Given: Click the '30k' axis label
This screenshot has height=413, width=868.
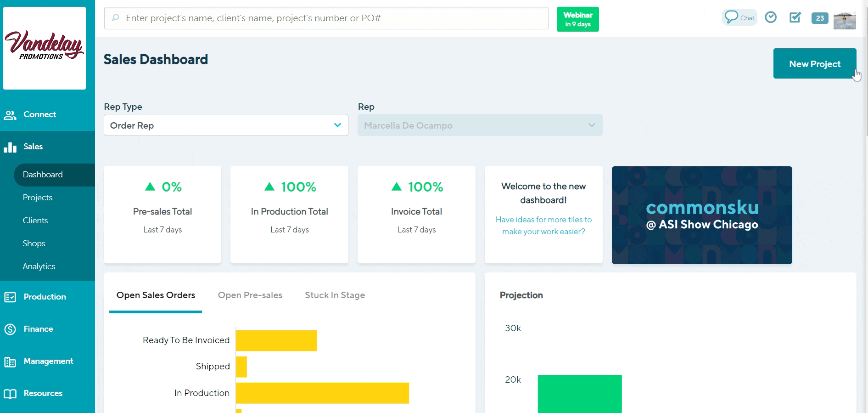Looking at the screenshot, I should [x=513, y=328].
